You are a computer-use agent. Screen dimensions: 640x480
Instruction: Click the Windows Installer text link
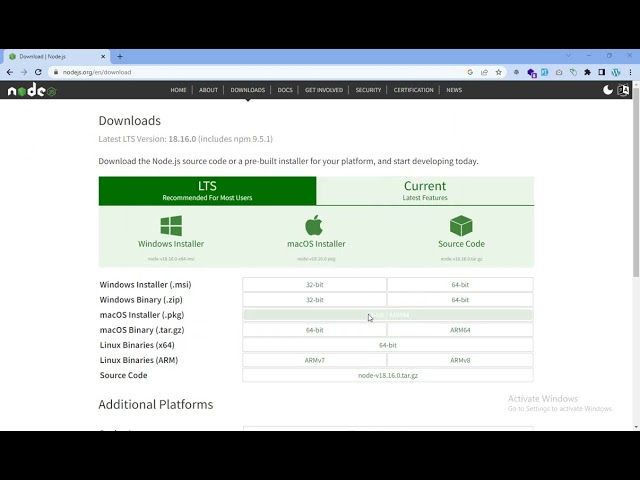pyautogui.click(x=171, y=244)
